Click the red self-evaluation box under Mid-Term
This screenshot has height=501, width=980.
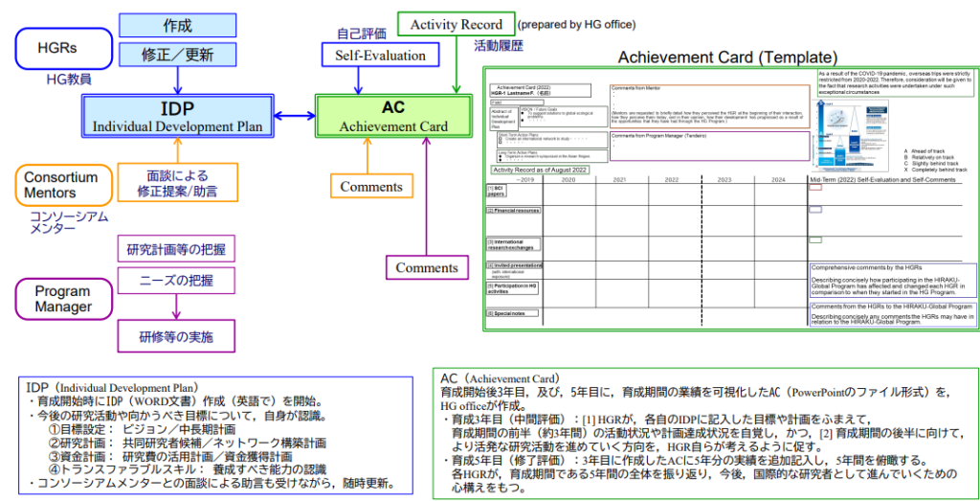pyautogui.click(x=815, y=188)
